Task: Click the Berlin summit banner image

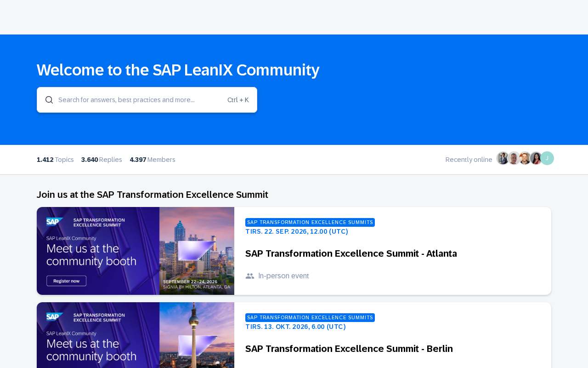Action: click(136, 335)
